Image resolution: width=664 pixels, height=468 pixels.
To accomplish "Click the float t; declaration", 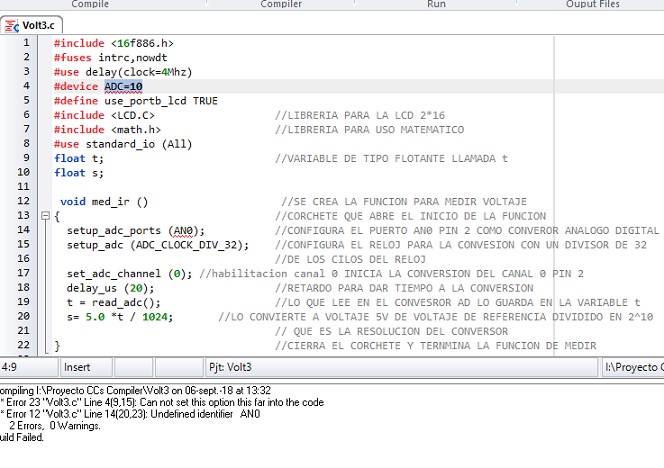I will pos(79,158).
